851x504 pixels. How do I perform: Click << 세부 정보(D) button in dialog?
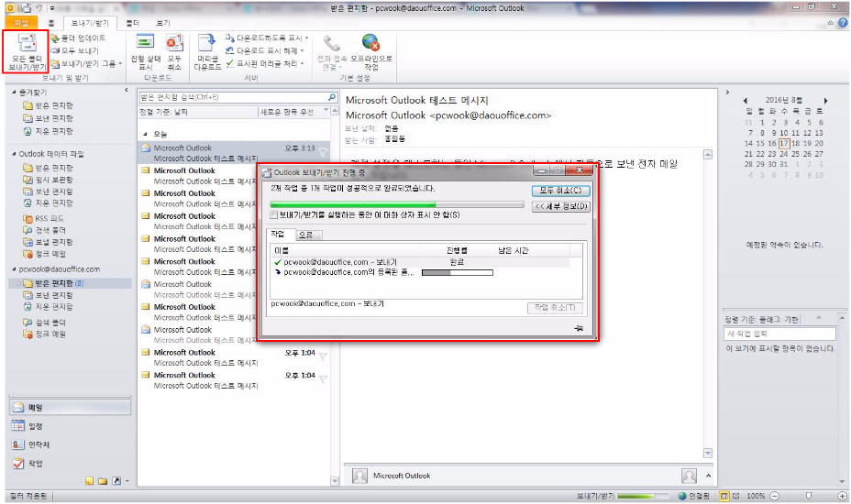point(560,206)
